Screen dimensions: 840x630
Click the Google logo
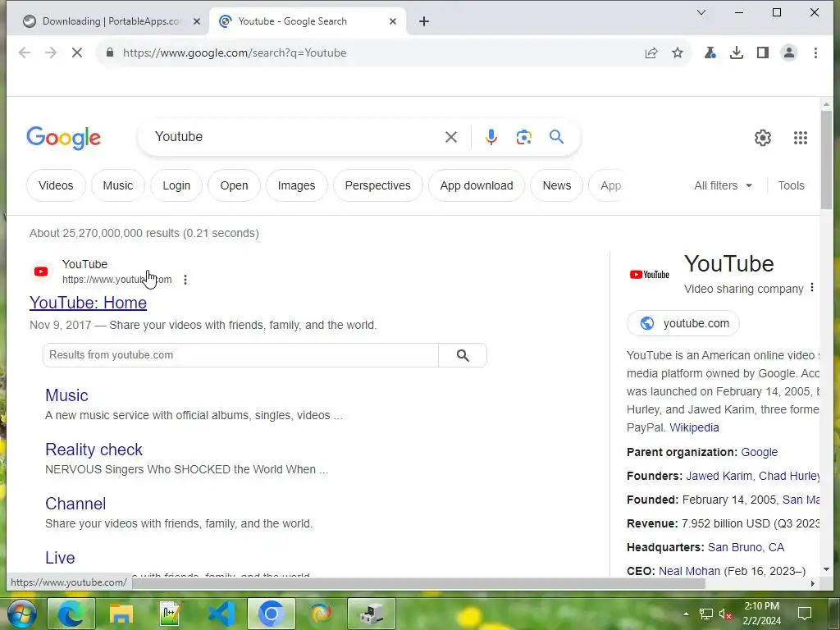point(64,138)
